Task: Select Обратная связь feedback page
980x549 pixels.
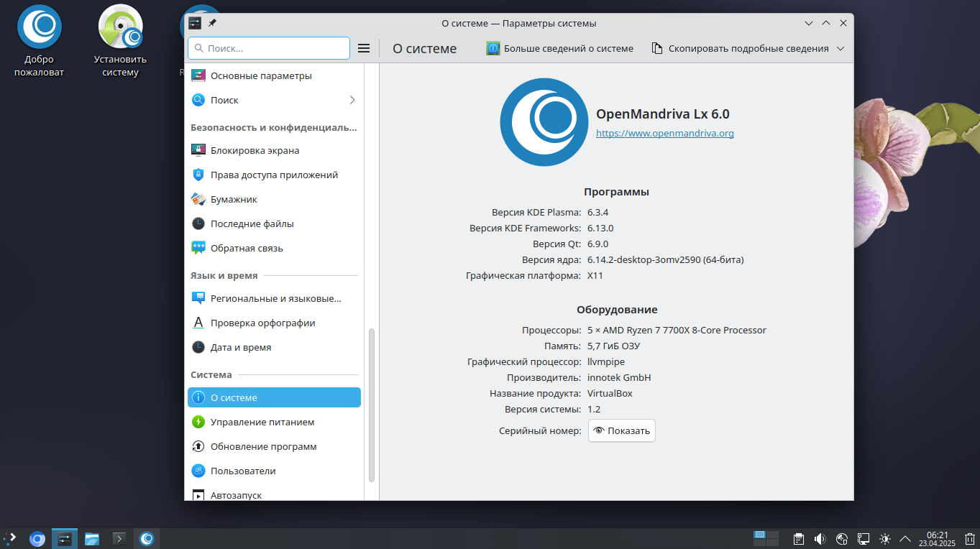Action: [274, 248]
